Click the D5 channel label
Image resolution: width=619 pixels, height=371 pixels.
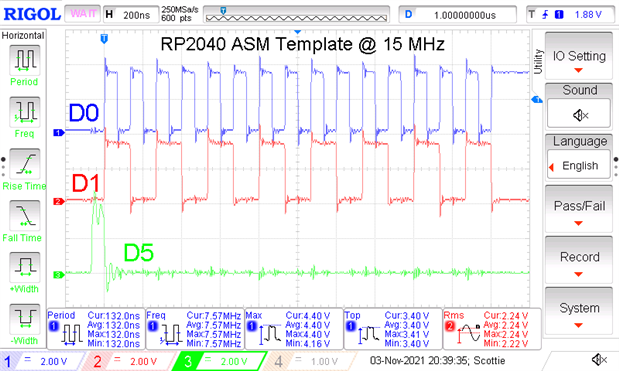tap(139, 253)
